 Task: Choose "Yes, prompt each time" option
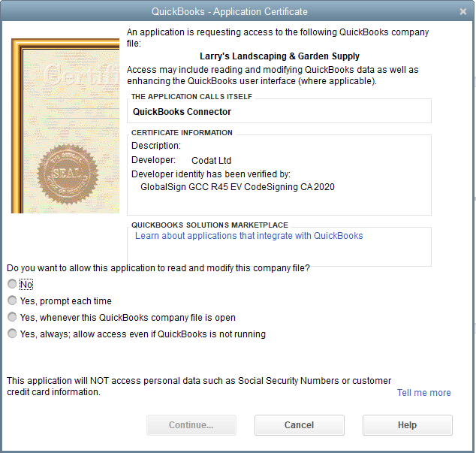[12, 300]
